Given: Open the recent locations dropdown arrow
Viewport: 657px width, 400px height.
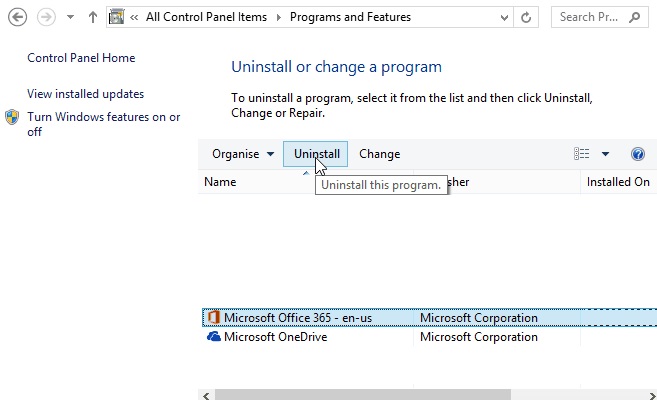Looking at the screenshot, I should [x=70, y=18].
